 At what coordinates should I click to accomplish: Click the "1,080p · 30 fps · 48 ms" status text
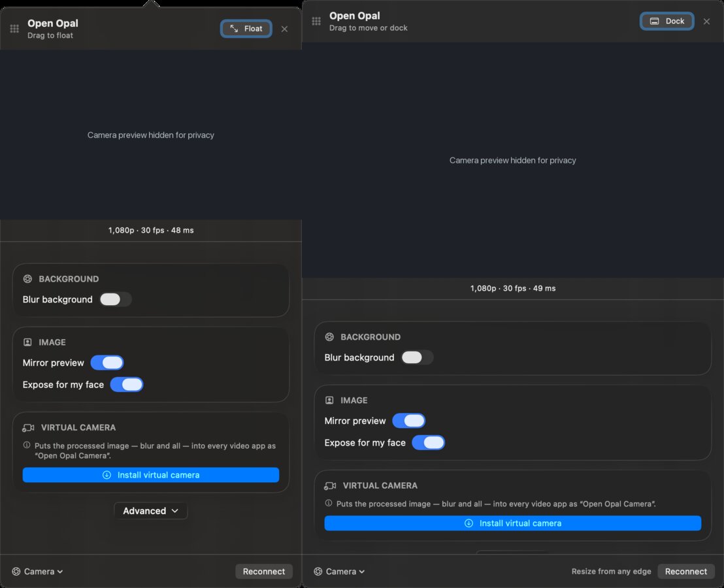pyautogui.click(x=151, y=231)
